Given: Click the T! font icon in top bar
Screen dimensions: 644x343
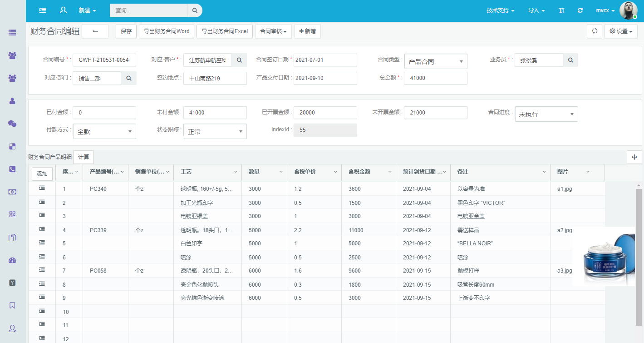Looking at the screenshot, I should tap(561, 10).
